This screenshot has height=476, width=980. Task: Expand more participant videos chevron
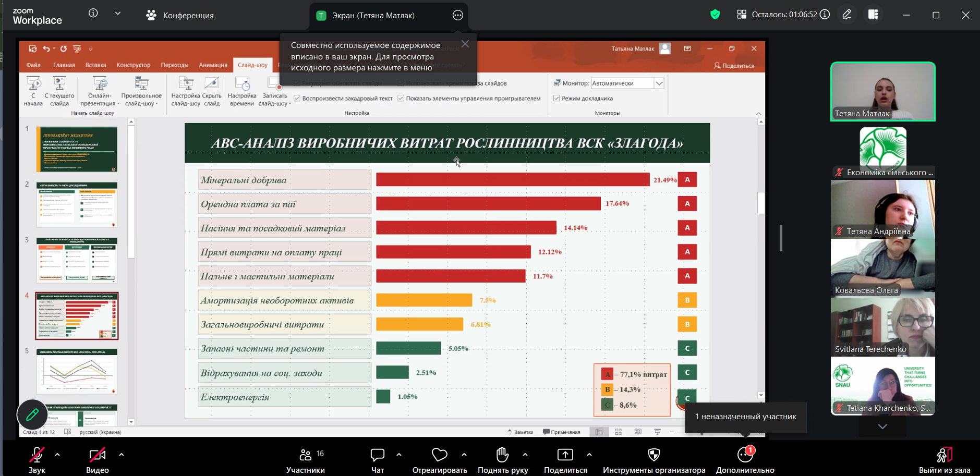point(882,426)
